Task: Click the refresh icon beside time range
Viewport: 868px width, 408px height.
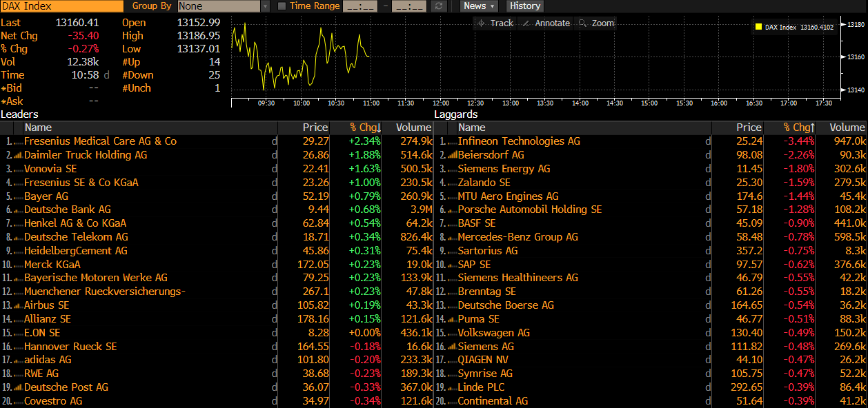Action: pyautogui.click(x=438, y=6)
